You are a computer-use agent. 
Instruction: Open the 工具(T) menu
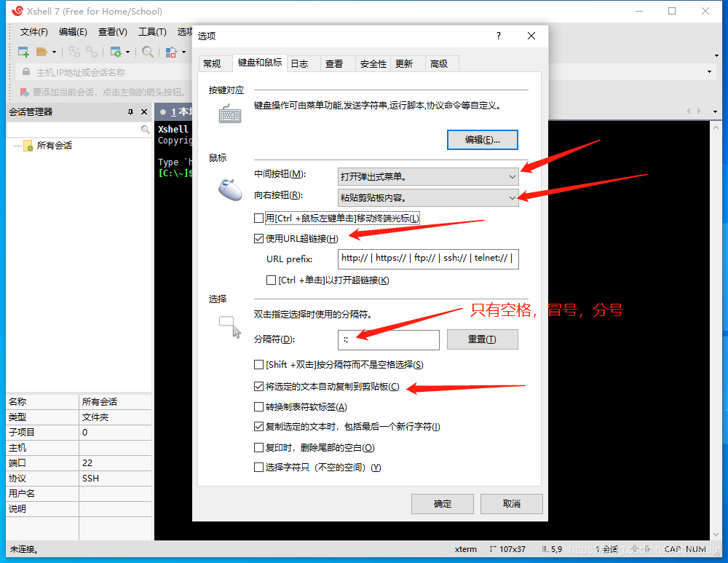[152, 31]
